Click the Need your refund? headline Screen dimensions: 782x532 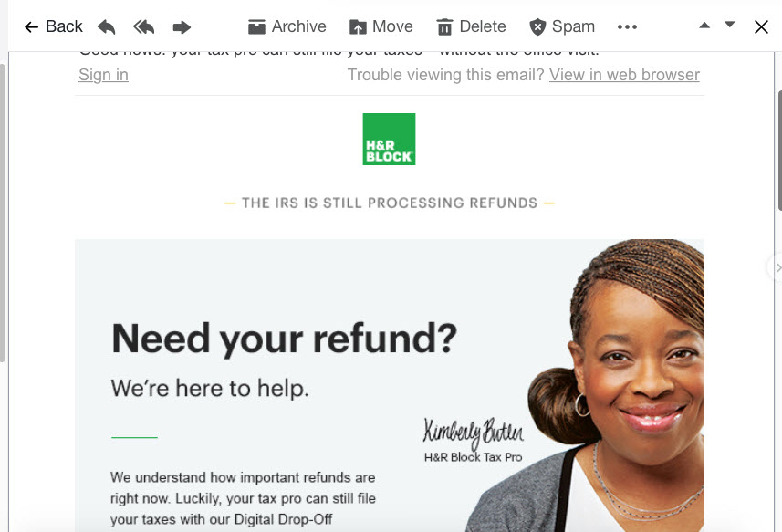(284, 339)
